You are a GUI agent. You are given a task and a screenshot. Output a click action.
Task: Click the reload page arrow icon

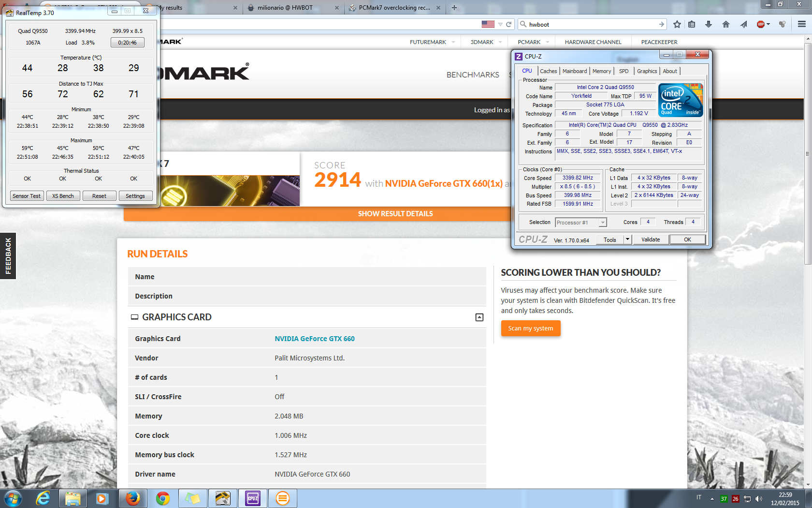pyautogui.click(x=508, y=24)
